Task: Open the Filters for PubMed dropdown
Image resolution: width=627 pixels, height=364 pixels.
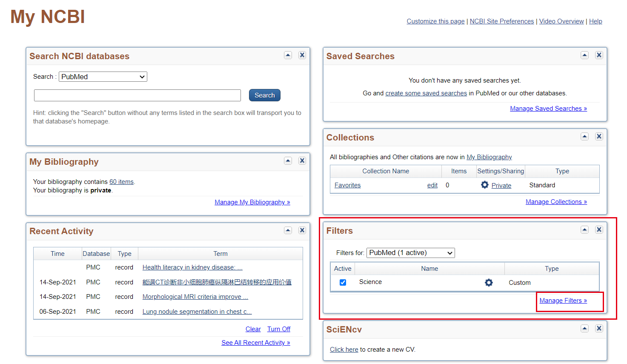Action: click(x=410, y=252)
